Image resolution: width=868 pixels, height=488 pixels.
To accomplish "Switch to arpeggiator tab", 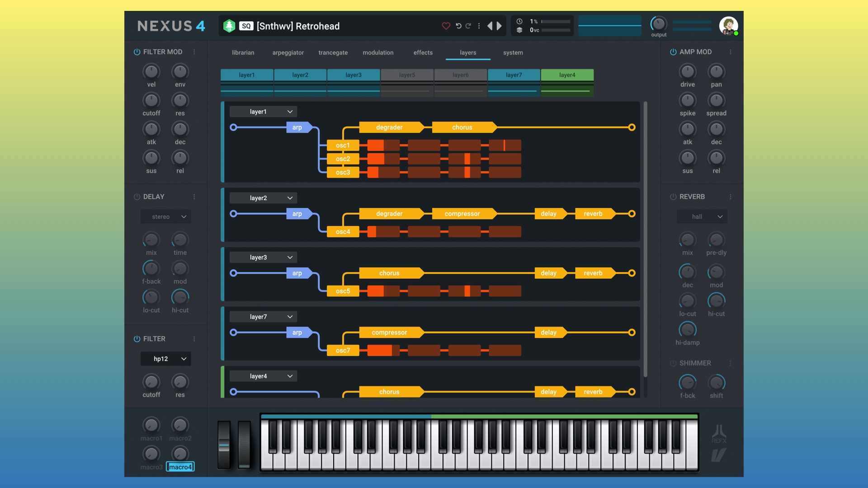I will 288,53.
